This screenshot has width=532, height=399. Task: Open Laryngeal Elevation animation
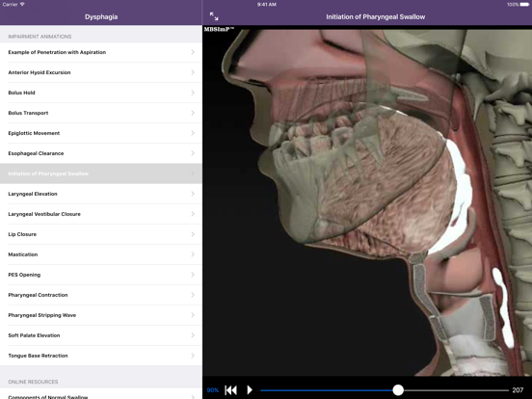pos(101,194)
